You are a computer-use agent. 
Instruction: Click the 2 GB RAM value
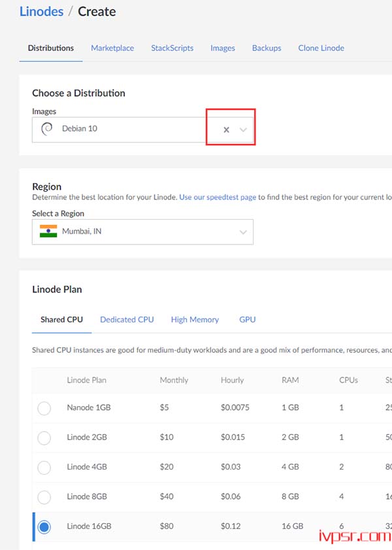(x=291, y=438)
